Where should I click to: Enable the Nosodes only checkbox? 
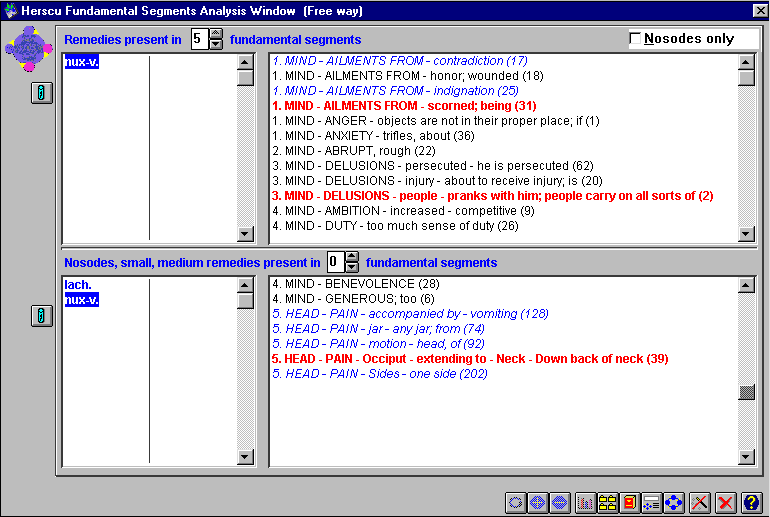(x=635, y=38)
